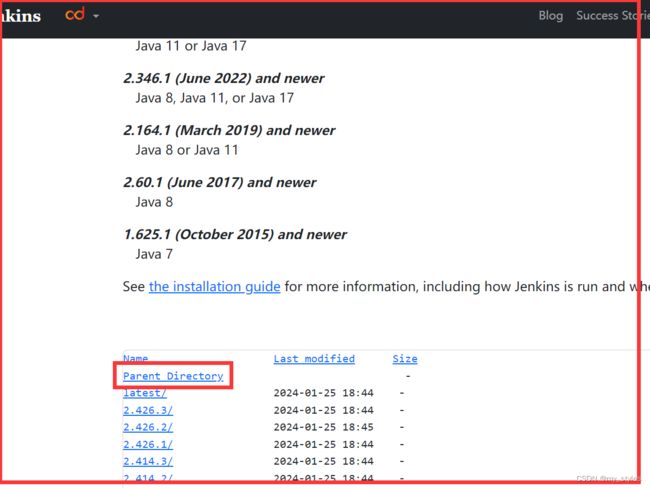Viewport: 650px width, 488px height.
Task: Go to Parent Directory
Action: tap(173, 376)
